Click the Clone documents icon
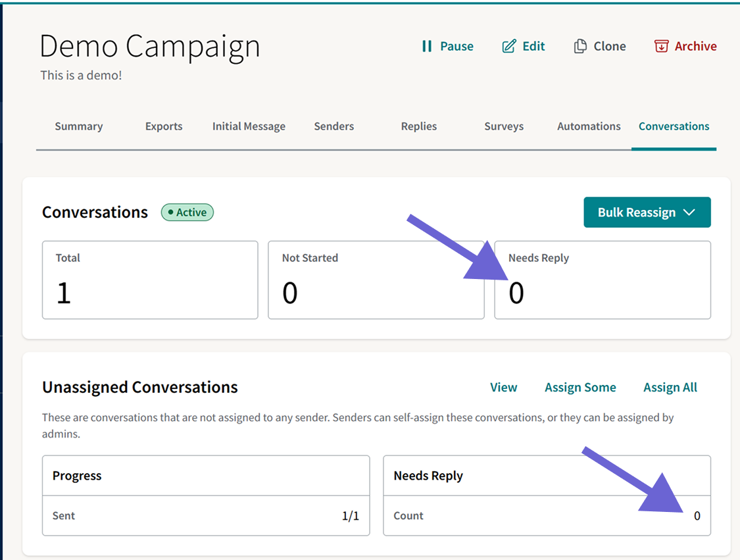The height and width of the screenshot is (560, 740). (x=580, y=46)
